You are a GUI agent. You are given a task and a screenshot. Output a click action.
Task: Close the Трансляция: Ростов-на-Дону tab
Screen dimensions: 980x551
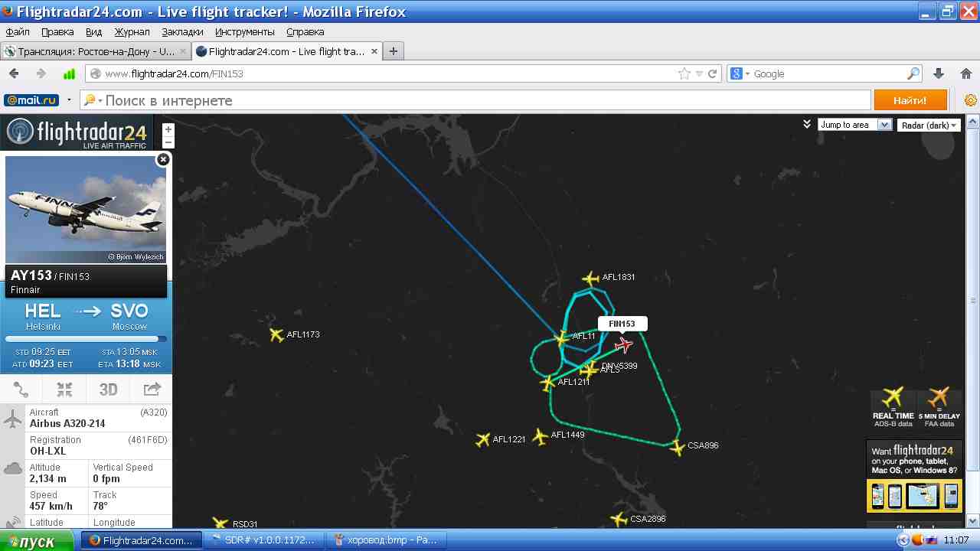click(183, 51)
